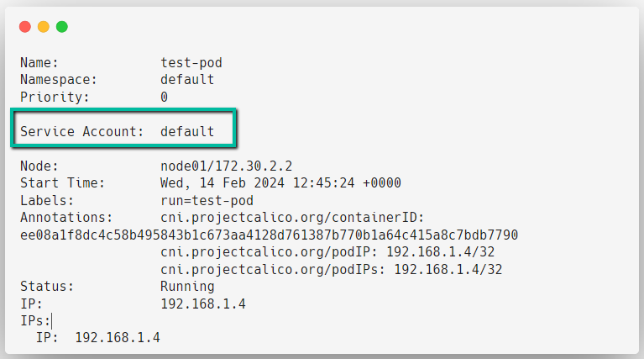Viewport: 644px width, 359px height.
Task: Click the green maximize window dot
Action: point(62,27)
